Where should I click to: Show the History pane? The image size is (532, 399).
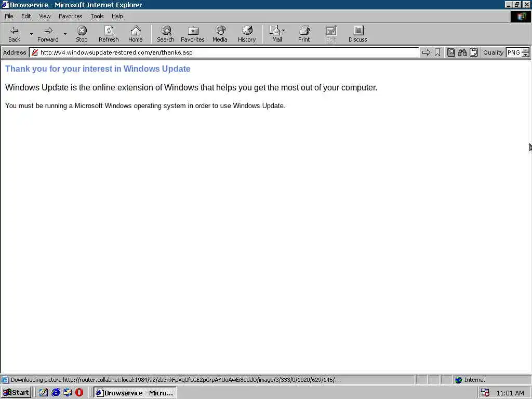point(247,34)
